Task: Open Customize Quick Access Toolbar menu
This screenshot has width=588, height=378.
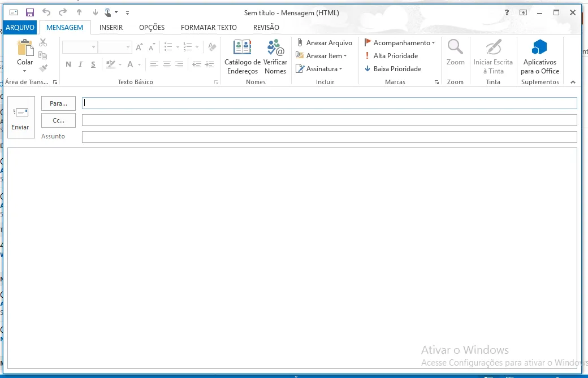Action: [x=128, y=13]
